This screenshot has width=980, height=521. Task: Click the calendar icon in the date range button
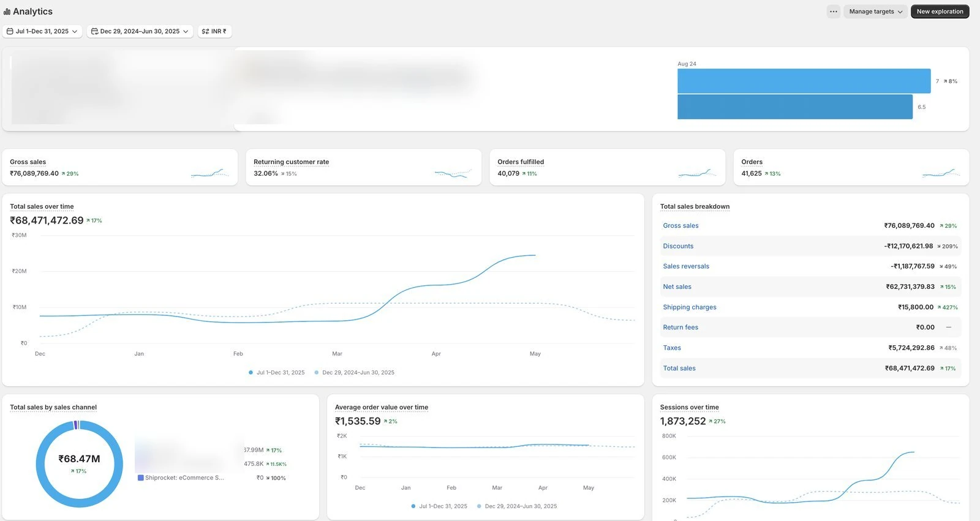pyautogui.click(x=10, y=31)
